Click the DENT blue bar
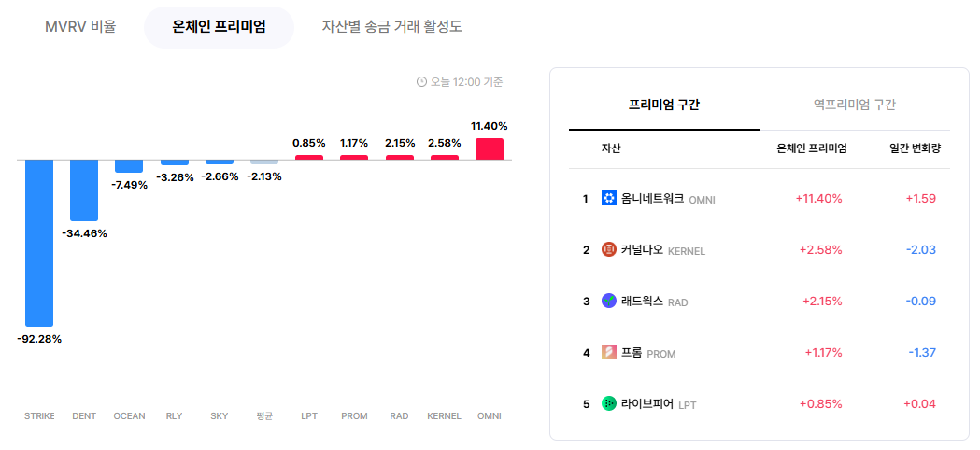 click(84, 190)
